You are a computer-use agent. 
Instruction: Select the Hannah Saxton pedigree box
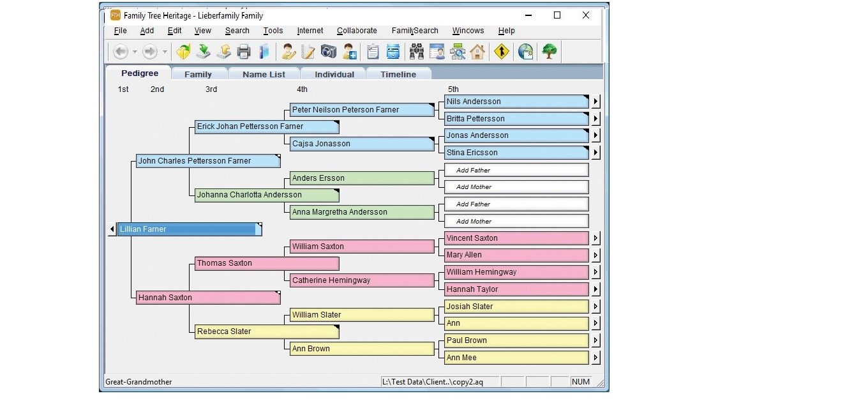(208, 298)
